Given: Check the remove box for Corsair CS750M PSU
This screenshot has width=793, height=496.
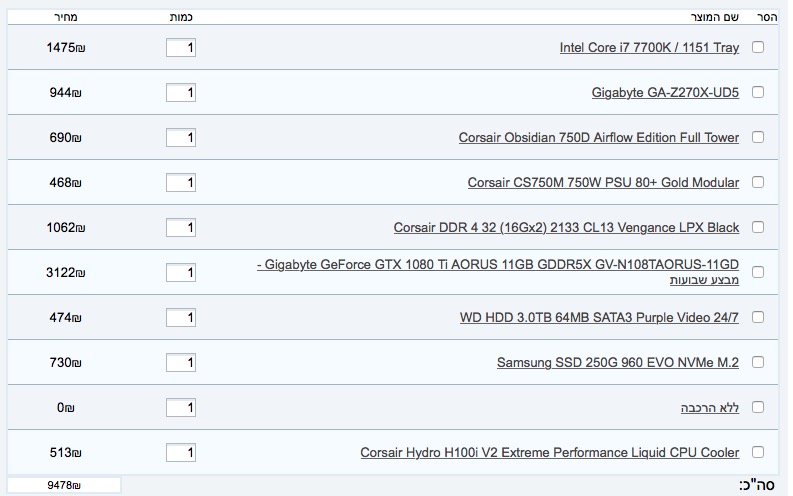Looking at the screenshot, I should 758,182.
